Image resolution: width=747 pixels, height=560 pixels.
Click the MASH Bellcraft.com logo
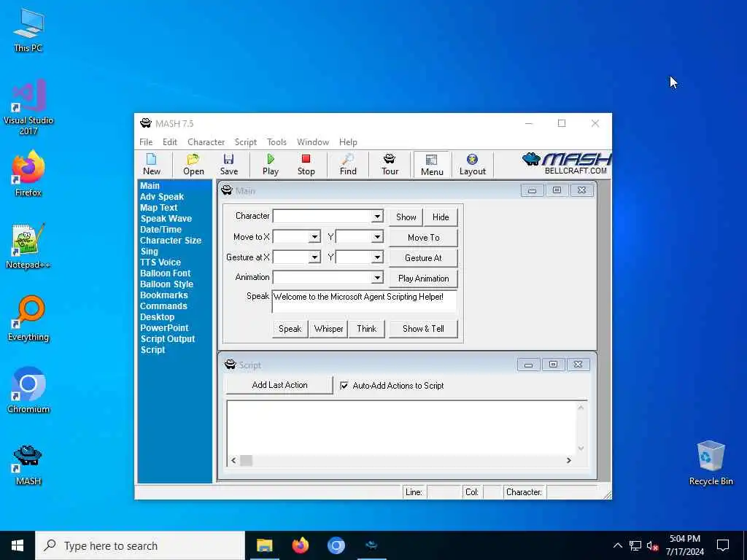tap(567, 164)
